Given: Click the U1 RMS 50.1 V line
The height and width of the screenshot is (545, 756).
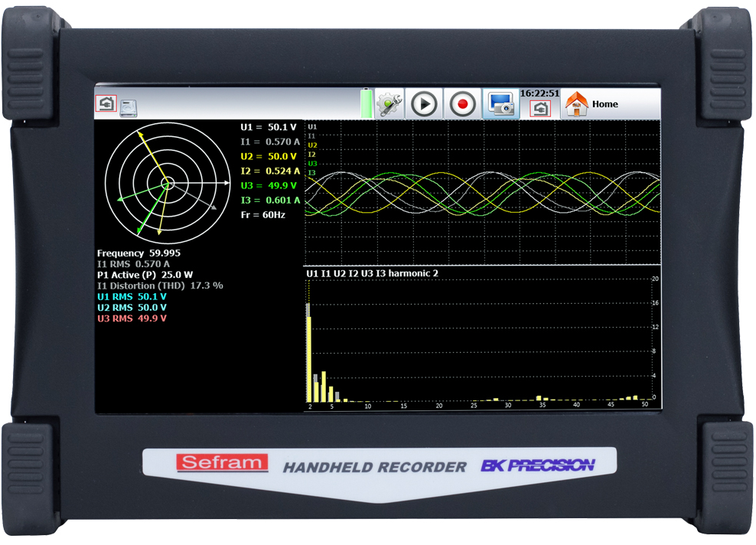Looking at the screenshot, I should pyautogui.click(x=132, y=297).
